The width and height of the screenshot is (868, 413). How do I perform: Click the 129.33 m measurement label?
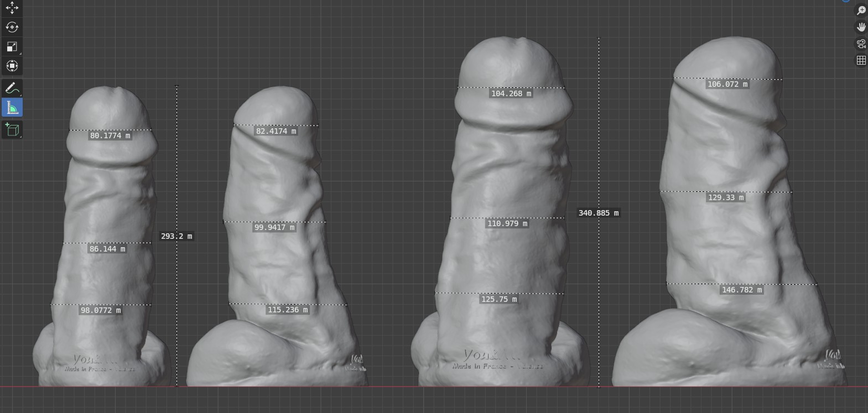coord(725,197)
